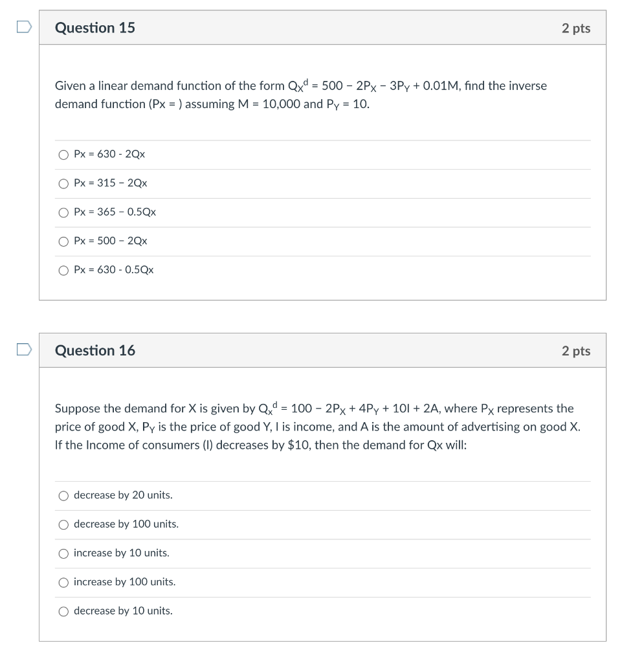Choose 'decrease by 20 units' option
The image size is (644, 663).
[63, 495]
